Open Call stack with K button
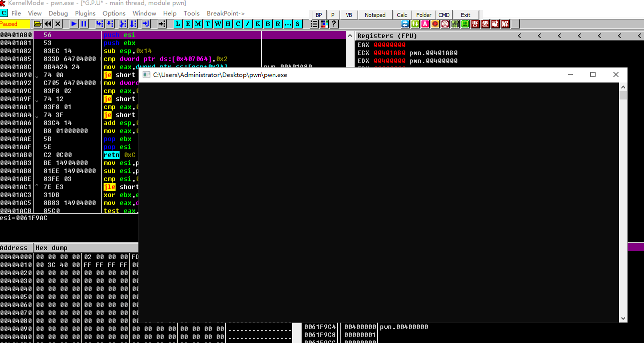 pos(258,23)
